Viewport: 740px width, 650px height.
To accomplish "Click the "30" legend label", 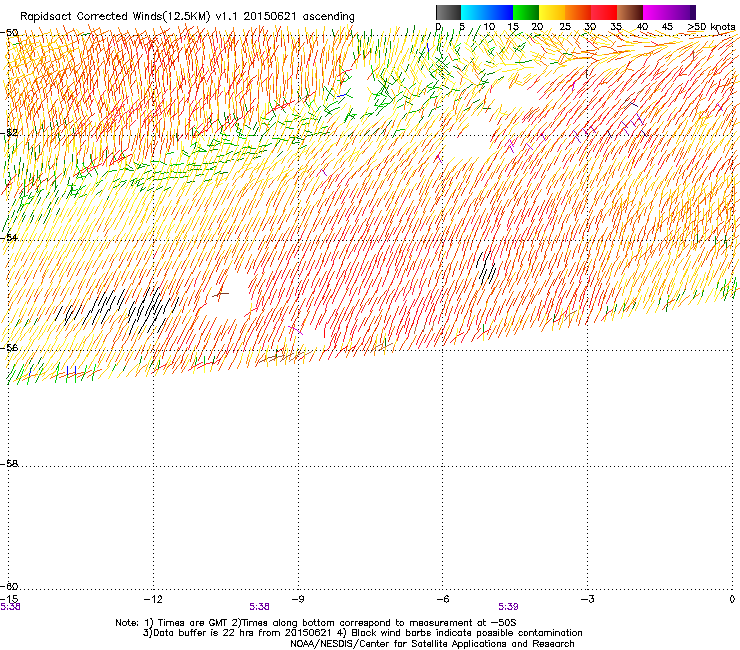I will pyautogui.click(x=590, y=27).
